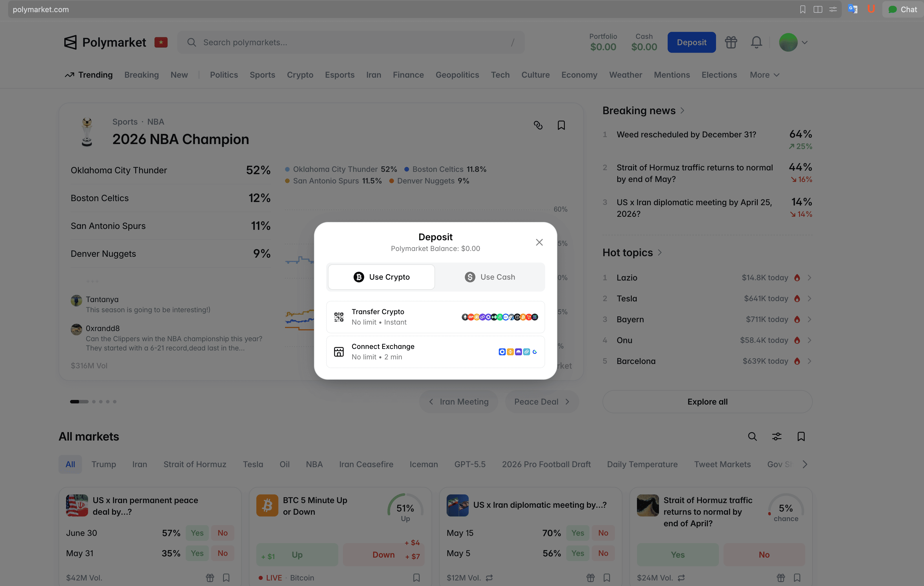Click the Explore all button
The width and height of the screenshot is (924, 586).
707,401
